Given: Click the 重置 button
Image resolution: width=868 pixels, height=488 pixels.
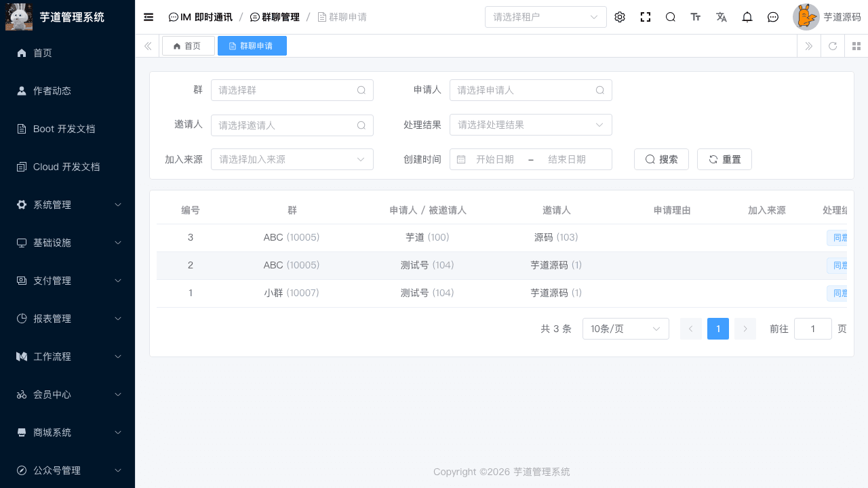Looking at the screenshot, I should coord(724,159).
